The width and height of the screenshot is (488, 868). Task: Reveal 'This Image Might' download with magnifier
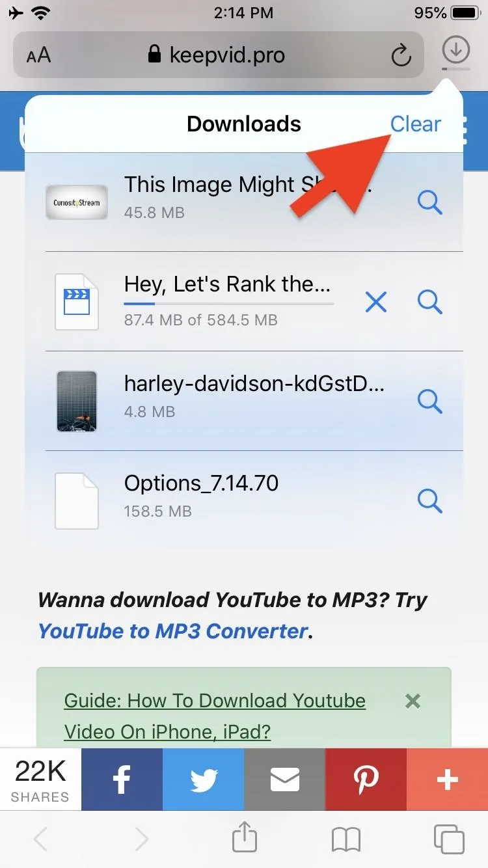[429, 202]
